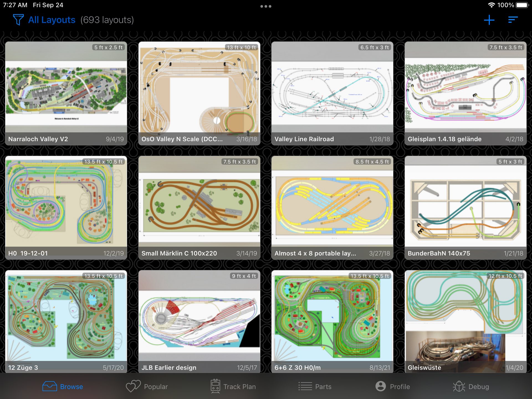Open H0 19-12-01 layout
The width and height of the screenshot is (532, 399).
[x=66, y=208]
